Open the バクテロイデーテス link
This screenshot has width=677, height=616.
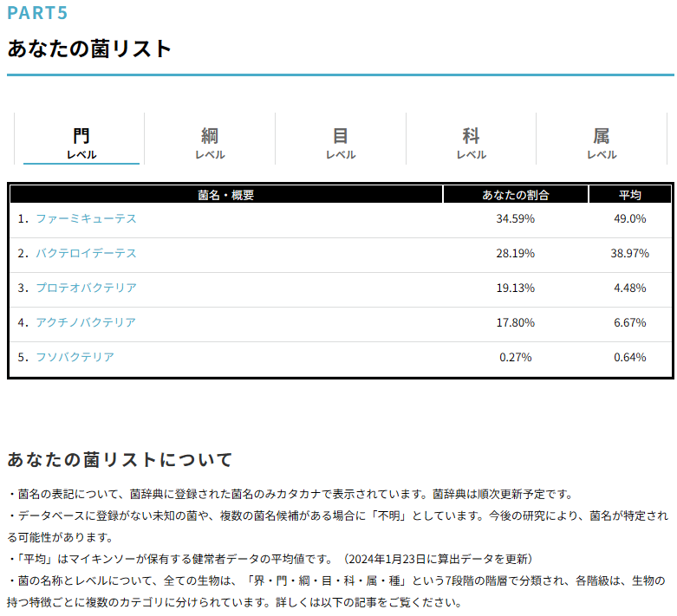point(86,253)
